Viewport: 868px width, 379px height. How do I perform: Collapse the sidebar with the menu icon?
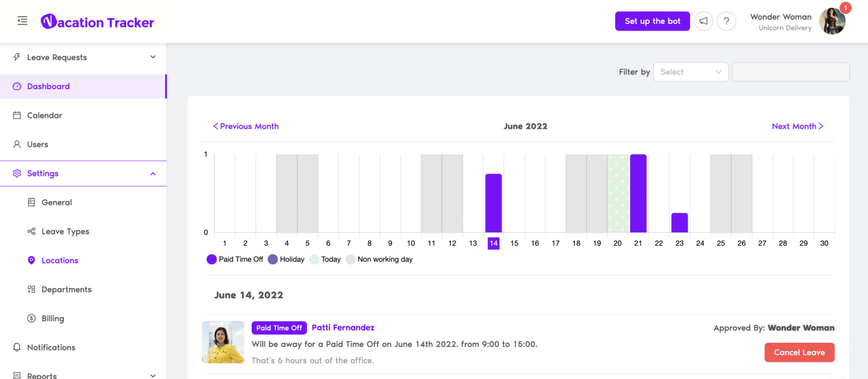pos(22,21)
